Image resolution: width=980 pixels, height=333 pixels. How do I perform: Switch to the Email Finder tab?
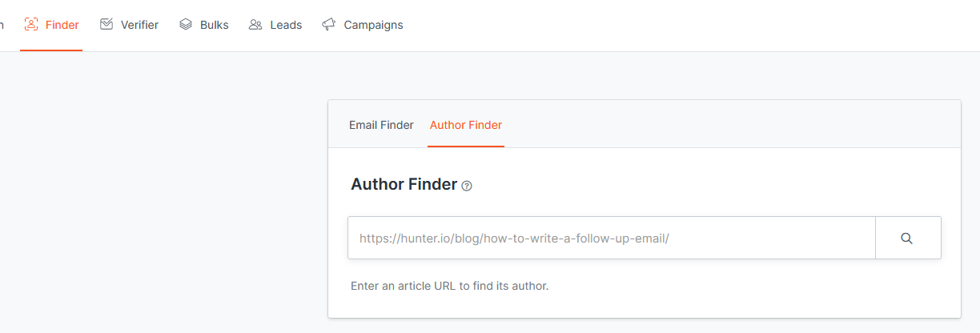381,125
